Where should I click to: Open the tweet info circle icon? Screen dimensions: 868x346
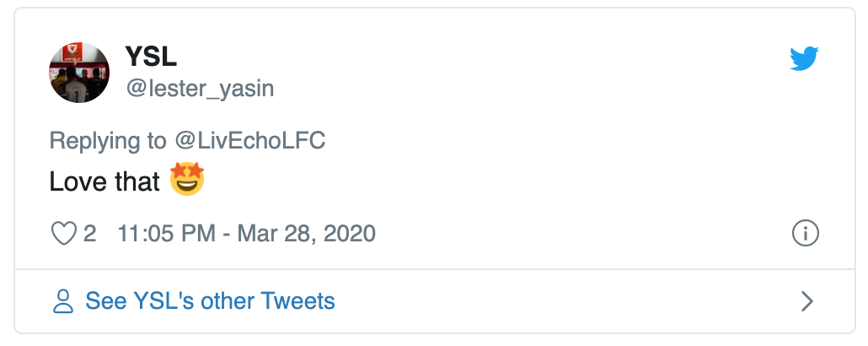[x=806, y=233]
